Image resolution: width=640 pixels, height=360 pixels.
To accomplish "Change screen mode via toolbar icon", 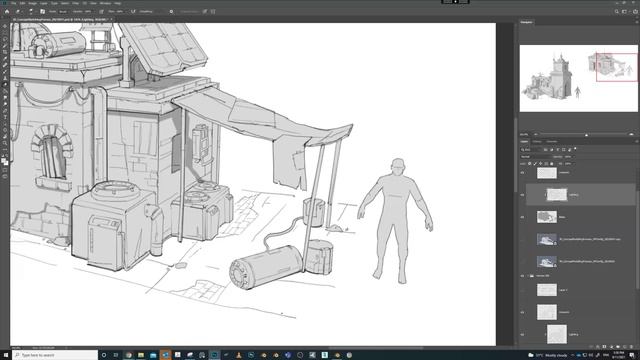I will 5,176.
